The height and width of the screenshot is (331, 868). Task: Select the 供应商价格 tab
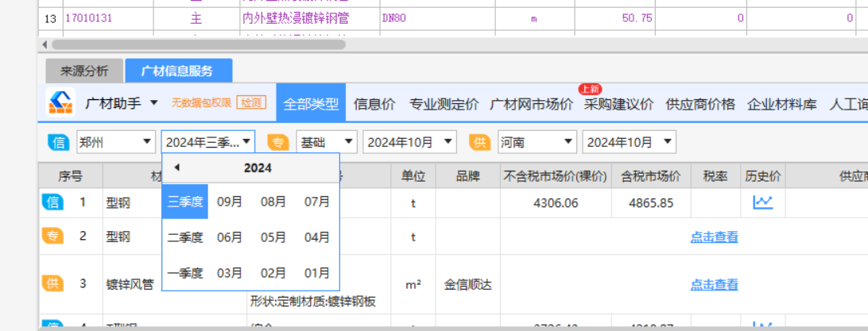[700, 104]
